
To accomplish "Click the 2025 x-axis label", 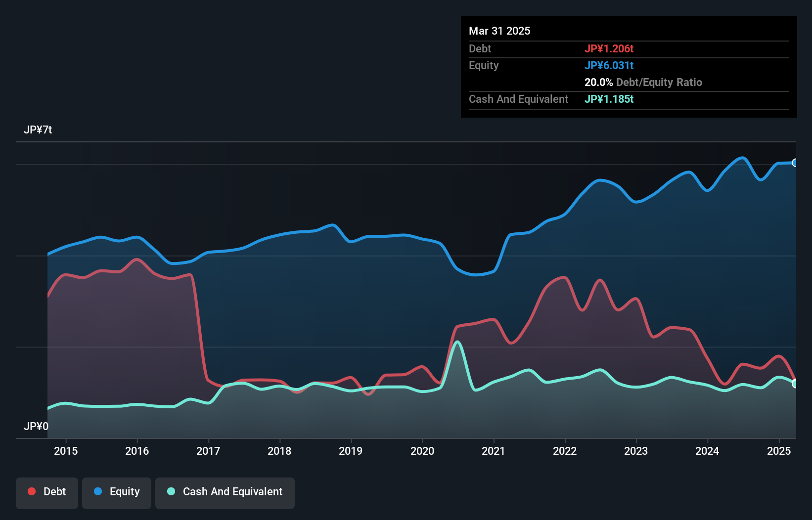I will 779,451.
